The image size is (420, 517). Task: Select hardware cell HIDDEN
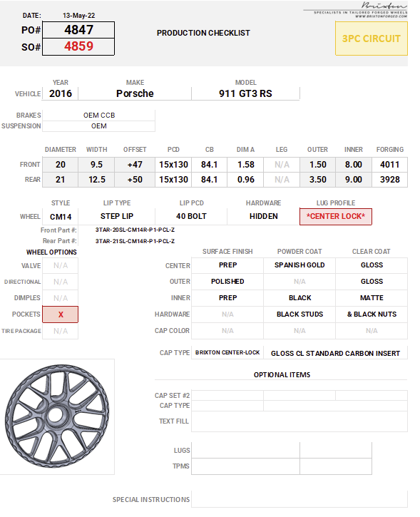263,217
